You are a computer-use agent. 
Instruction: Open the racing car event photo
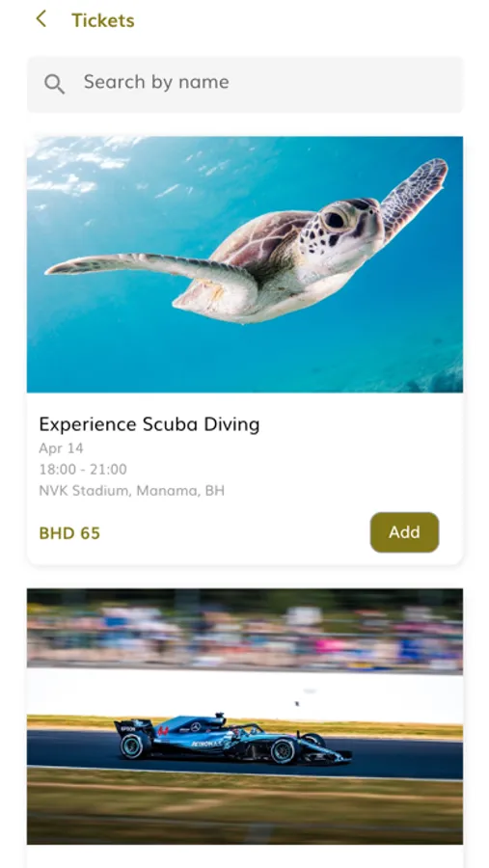pos(244,716)
